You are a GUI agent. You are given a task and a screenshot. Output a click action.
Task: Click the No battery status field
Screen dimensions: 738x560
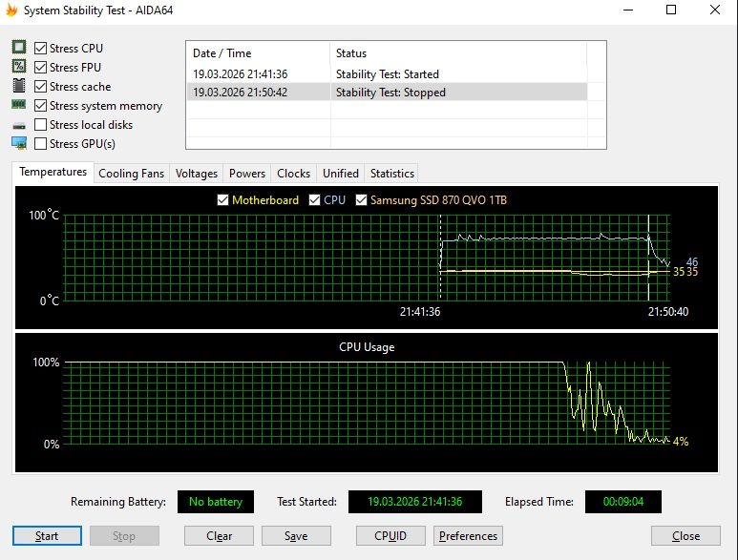pyautogui.click(x=216, y=502)
